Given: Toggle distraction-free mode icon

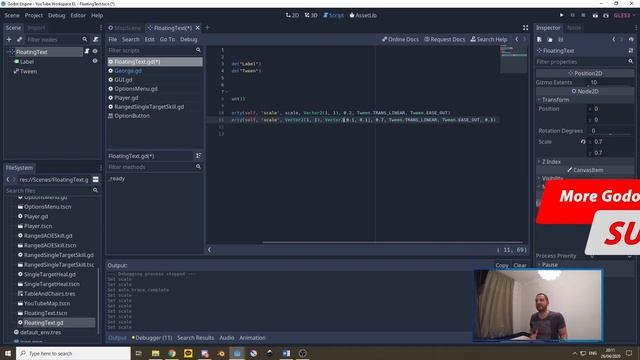Looking at the screenshot, I should pos(525,27).
